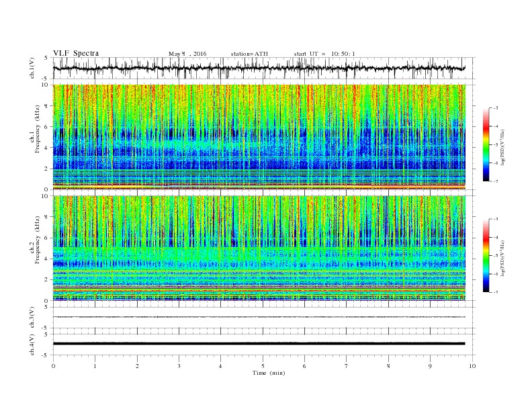The width and height of the screenshot is (532, 411).
Task: Click the "ch.3(V)" axis label
Action: click(32, 318)
